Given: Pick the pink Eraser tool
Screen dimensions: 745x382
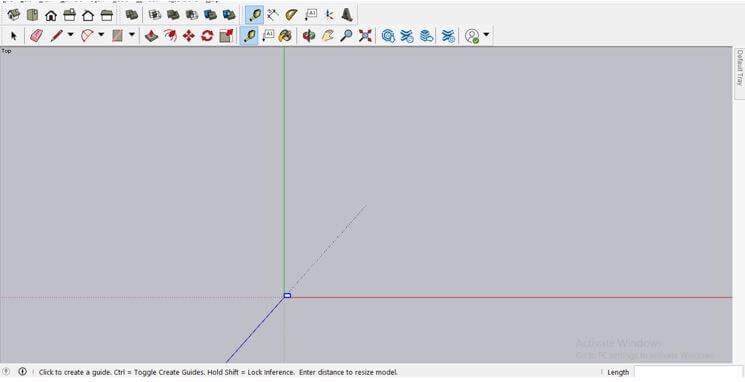Looking at the screenshot, I should 37,36.
